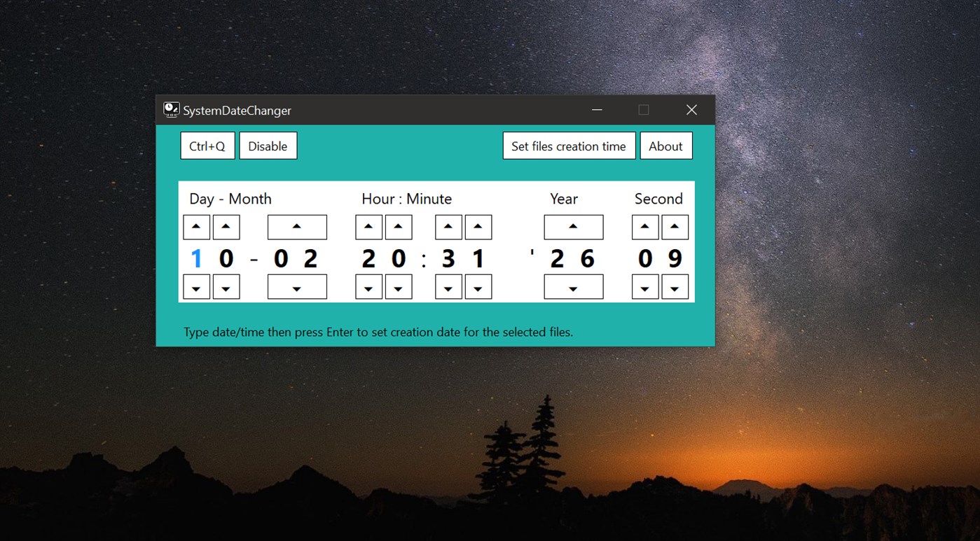980x541 pixels.
Task: Decrement the minute ones digit
Action: coord(478,286)
